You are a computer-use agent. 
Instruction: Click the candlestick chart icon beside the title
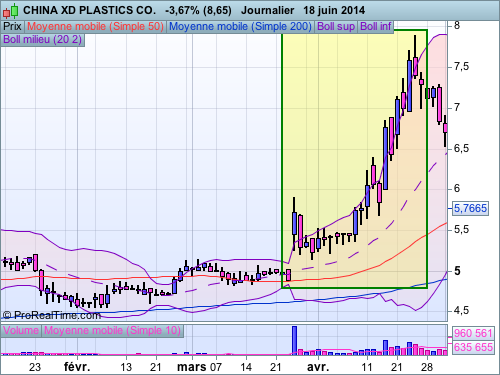coord(10,11)
